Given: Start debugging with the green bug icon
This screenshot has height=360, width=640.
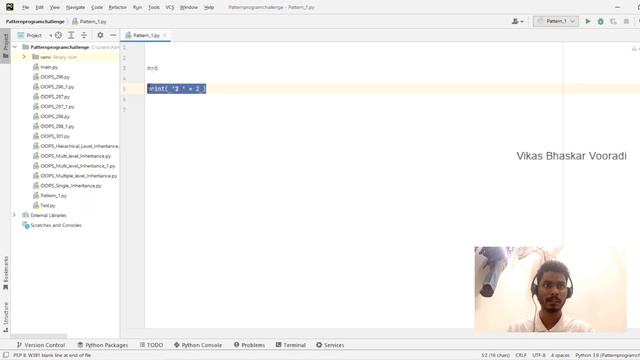Looking at the screenshot, I should point(600,21).
